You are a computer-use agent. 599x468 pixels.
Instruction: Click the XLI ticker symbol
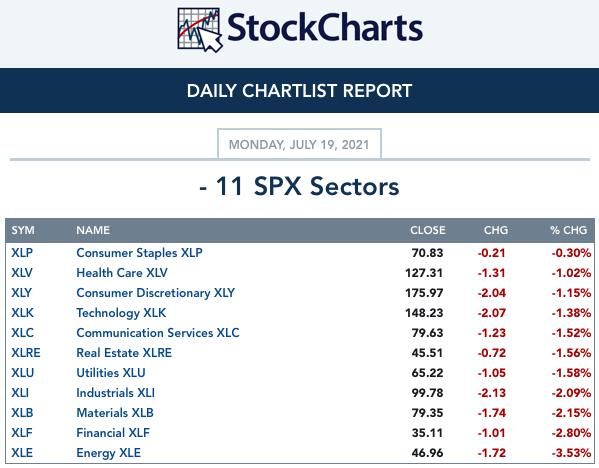[20, 393]
